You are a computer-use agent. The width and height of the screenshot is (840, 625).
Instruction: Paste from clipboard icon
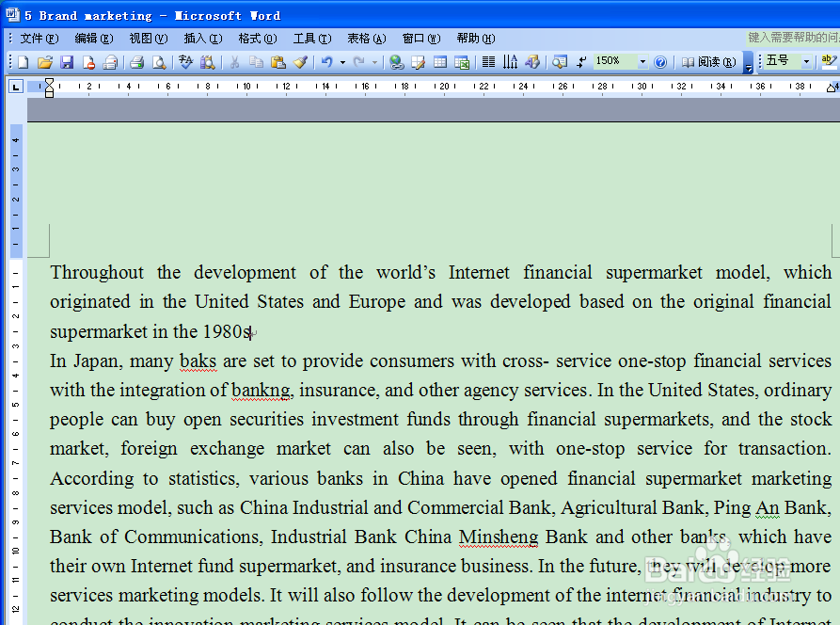pyautogui.click(x=278, y=62)
